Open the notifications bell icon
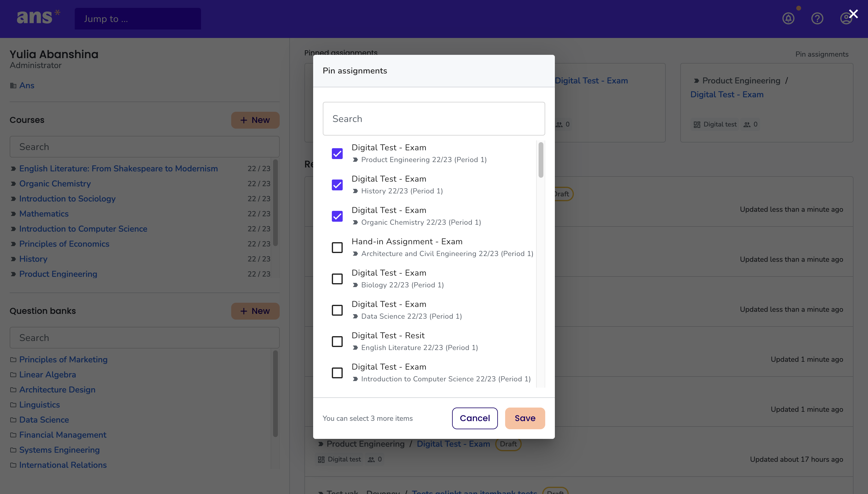The height and width of the screenshot is (494, 868). pos(788,18)
